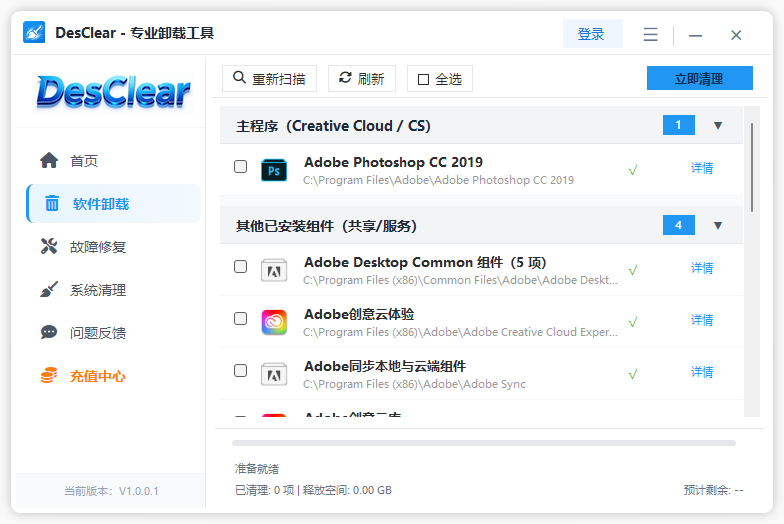Open 充值中心 in the sidebar
The height and width of the screenshot is (524, 784).
pyautogui.click(x=113, y=376)
